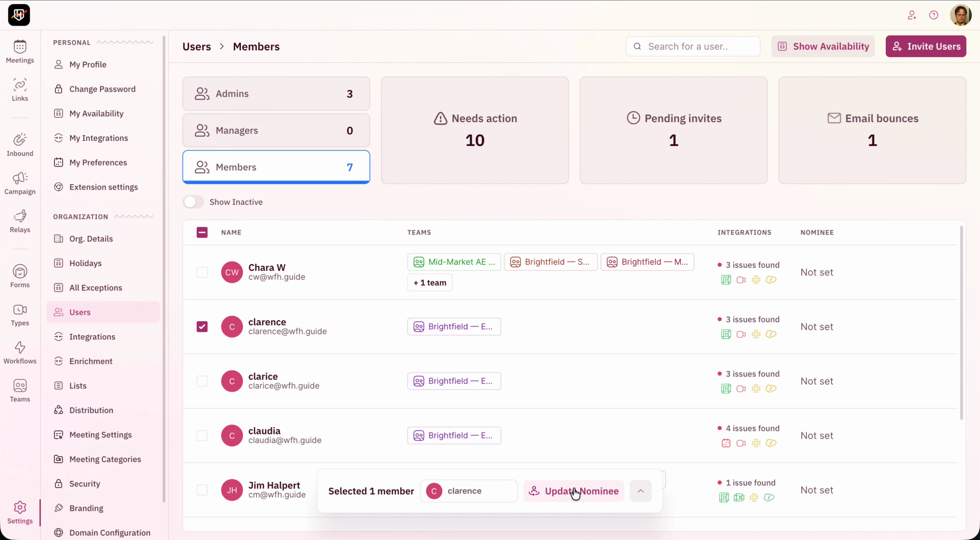Click the add user icon in header
This screenshot has width=980, height=540.
point(912,15)
